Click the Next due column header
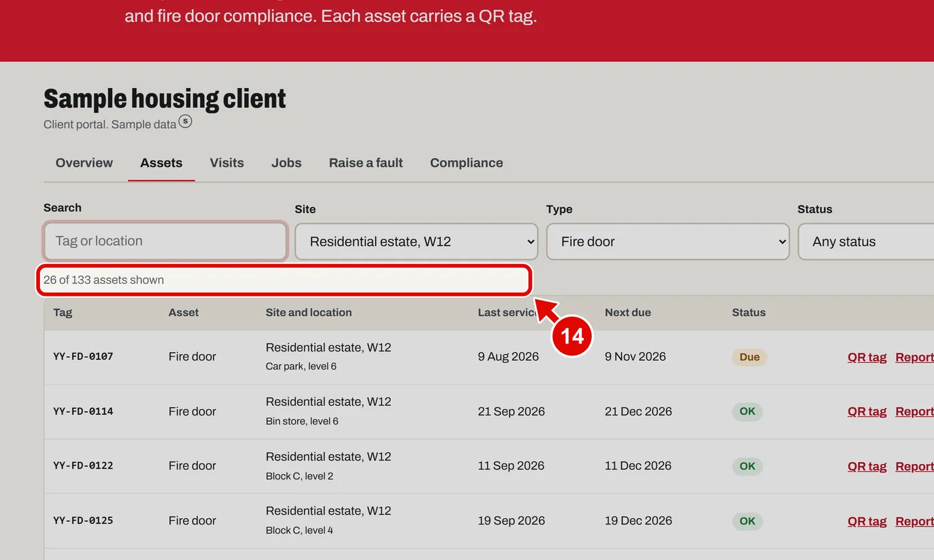This screenshot has width=934, height=560. pyautogui.click(x=628, y=313)
